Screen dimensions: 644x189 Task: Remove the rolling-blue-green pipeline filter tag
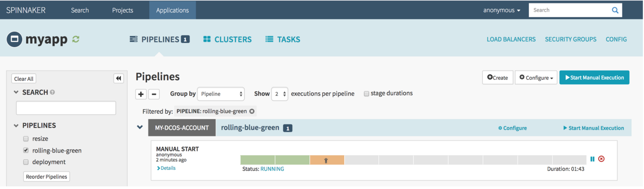tap(252, 111)
